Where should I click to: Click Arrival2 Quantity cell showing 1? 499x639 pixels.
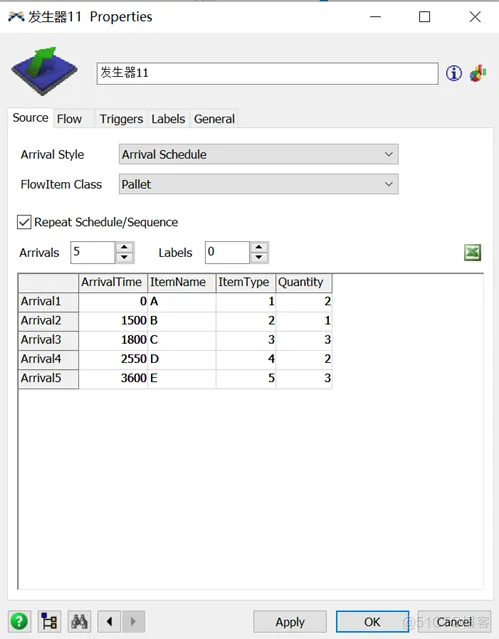click(x=304, y=321)
